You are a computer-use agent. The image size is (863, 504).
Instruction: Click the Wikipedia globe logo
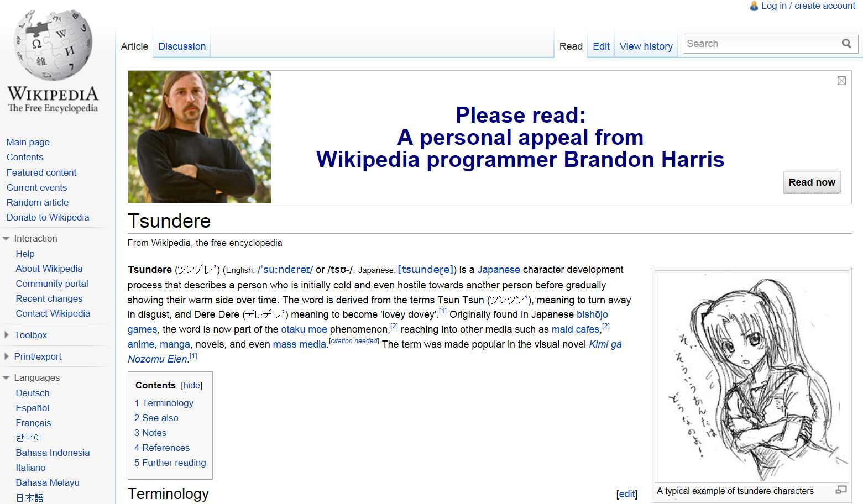53,45
